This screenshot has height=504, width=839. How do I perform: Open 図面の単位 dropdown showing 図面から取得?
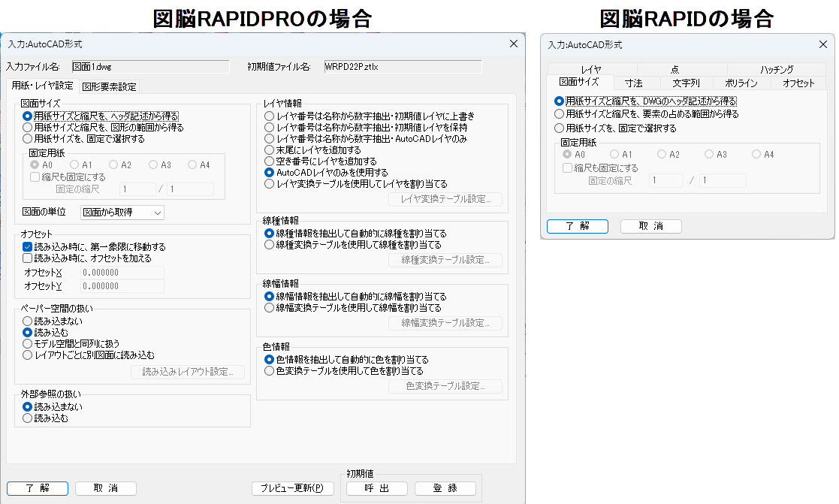click(x=122, y=213)
